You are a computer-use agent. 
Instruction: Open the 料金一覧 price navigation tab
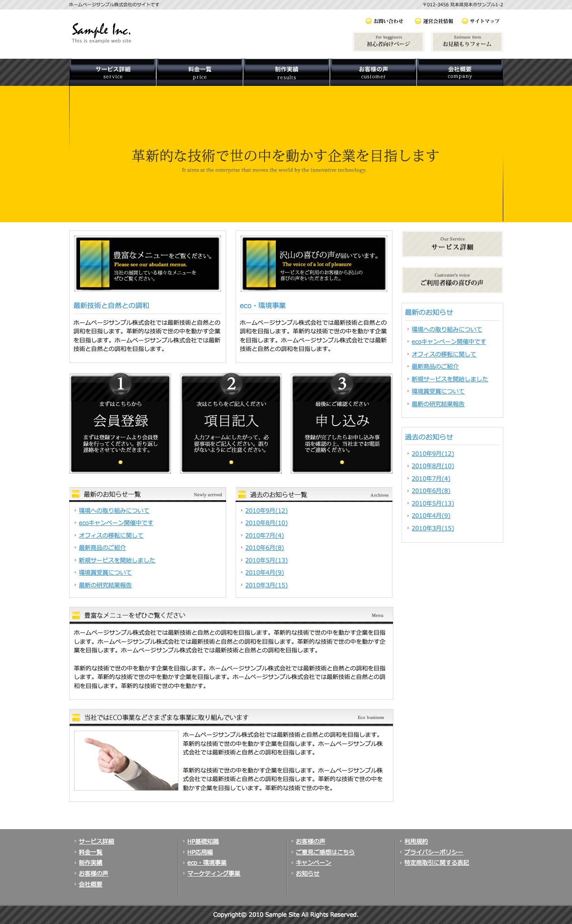click(199, 72)
